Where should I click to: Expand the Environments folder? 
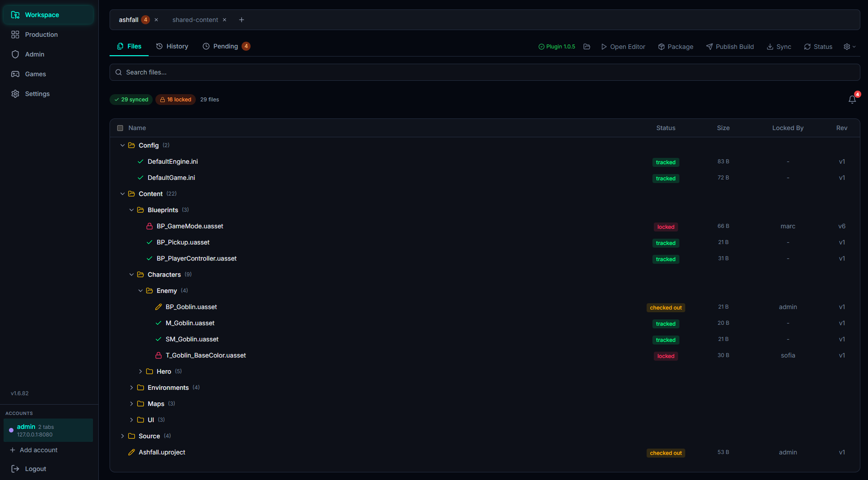point(132,388)
